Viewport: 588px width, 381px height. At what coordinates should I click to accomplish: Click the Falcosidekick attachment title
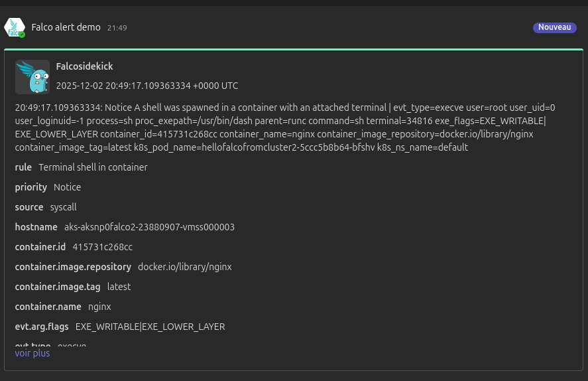point(84,66)
